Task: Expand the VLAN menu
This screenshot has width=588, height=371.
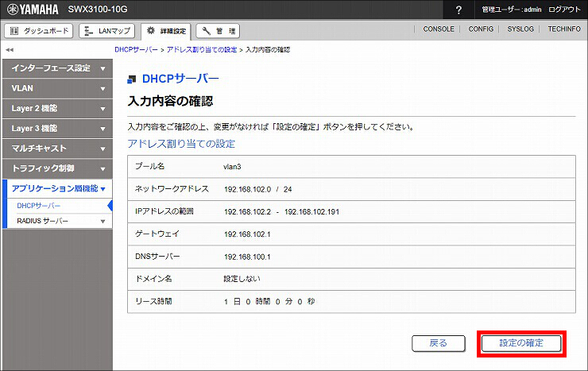Action: coord(57,88)
